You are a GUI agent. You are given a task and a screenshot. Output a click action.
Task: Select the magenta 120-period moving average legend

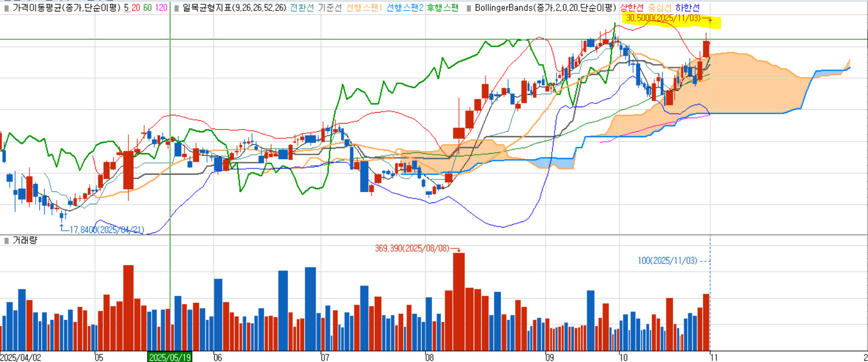coord(161,8)
